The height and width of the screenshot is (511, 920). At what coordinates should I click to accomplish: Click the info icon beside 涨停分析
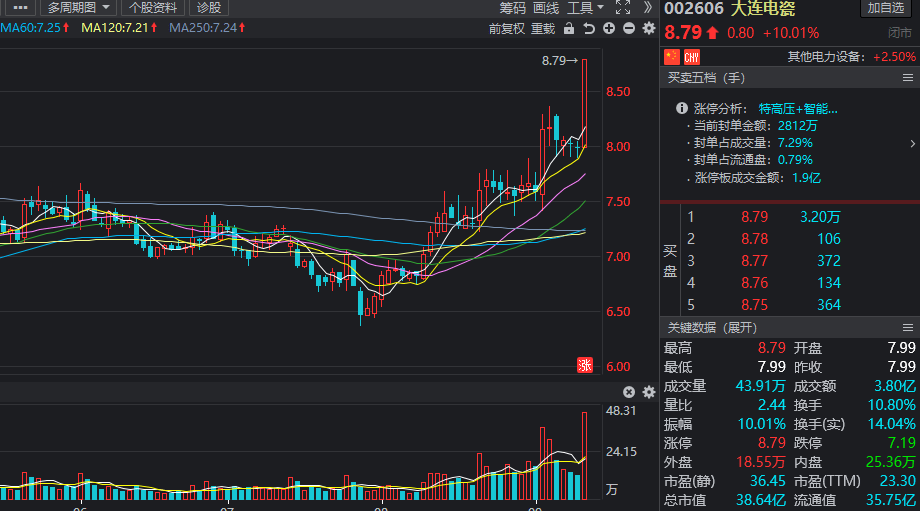click(x=681, y=108)
